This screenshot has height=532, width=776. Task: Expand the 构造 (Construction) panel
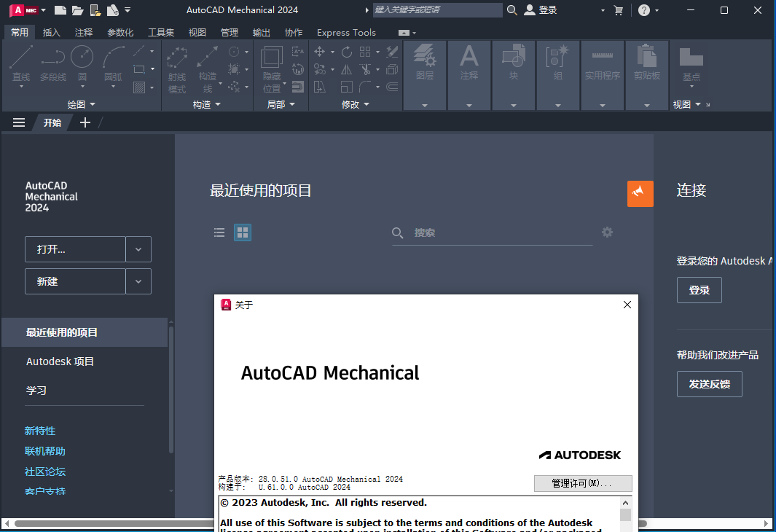[x=206, y=104]
